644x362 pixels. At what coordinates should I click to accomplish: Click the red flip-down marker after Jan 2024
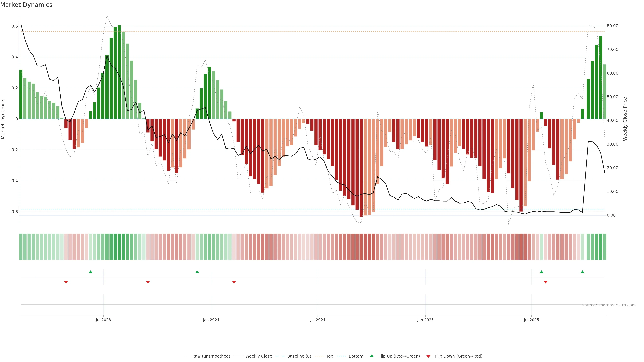(234, 282)
